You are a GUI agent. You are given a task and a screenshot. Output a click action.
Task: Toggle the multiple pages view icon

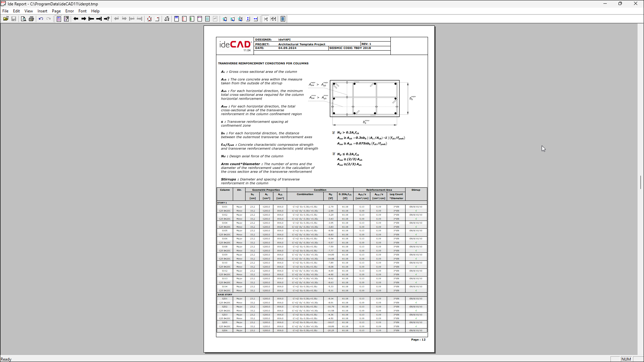pos(273,19)
